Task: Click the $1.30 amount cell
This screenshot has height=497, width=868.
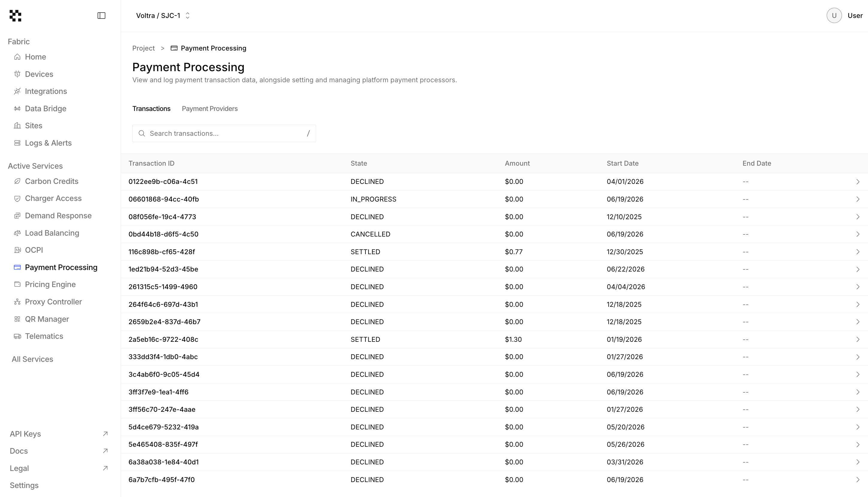Action: coord(513,339)
